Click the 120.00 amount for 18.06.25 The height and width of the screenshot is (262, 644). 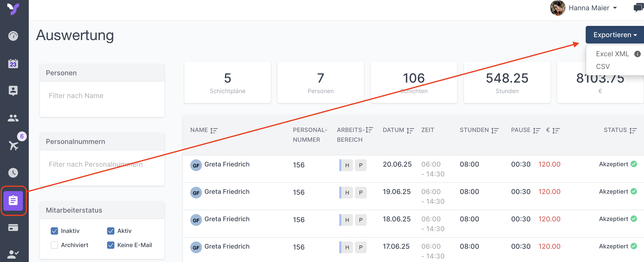(549, 219)
